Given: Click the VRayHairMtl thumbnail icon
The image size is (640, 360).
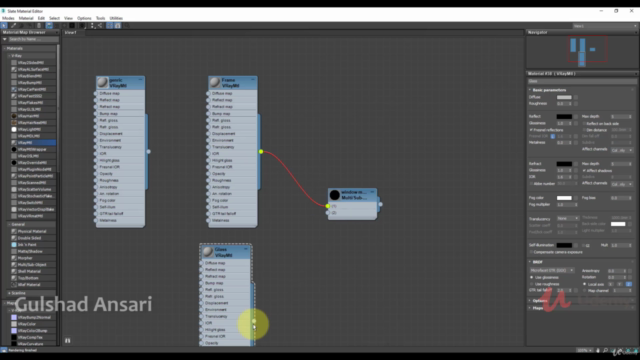Looking at the screenshot, I should (14, 116).
